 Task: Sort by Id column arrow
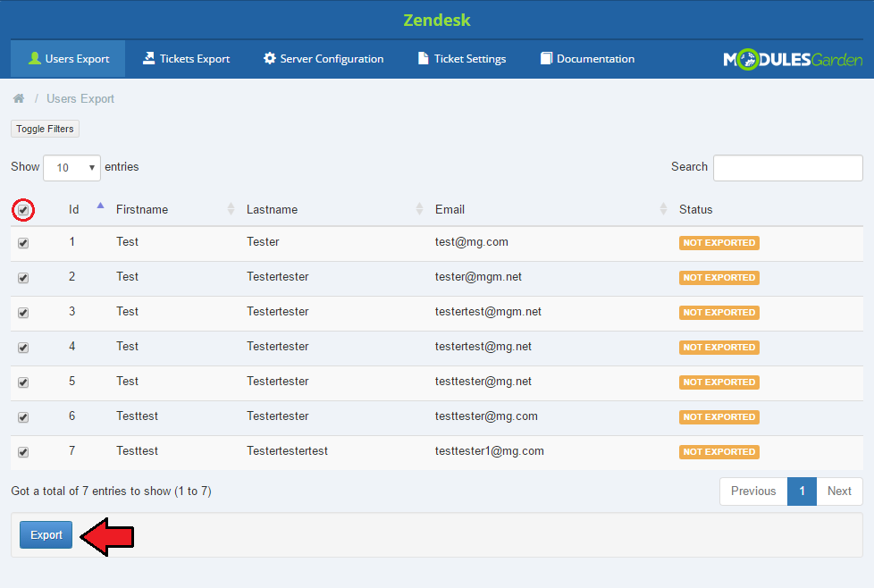click(100, 206)
